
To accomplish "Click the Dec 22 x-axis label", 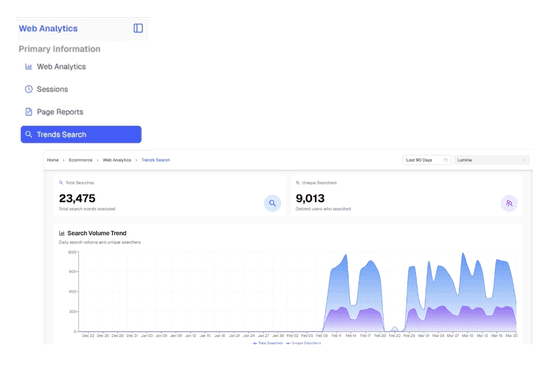I will 88,335.
